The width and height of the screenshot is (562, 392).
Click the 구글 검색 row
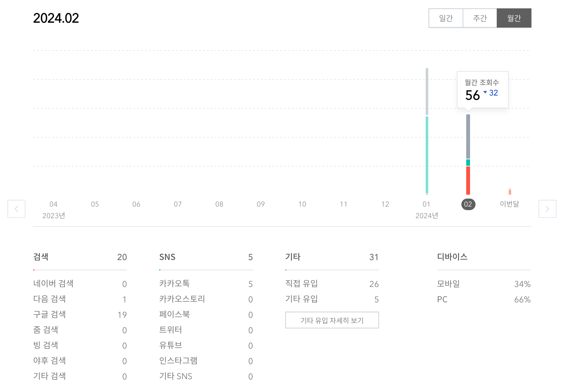[x=80, y=315]
